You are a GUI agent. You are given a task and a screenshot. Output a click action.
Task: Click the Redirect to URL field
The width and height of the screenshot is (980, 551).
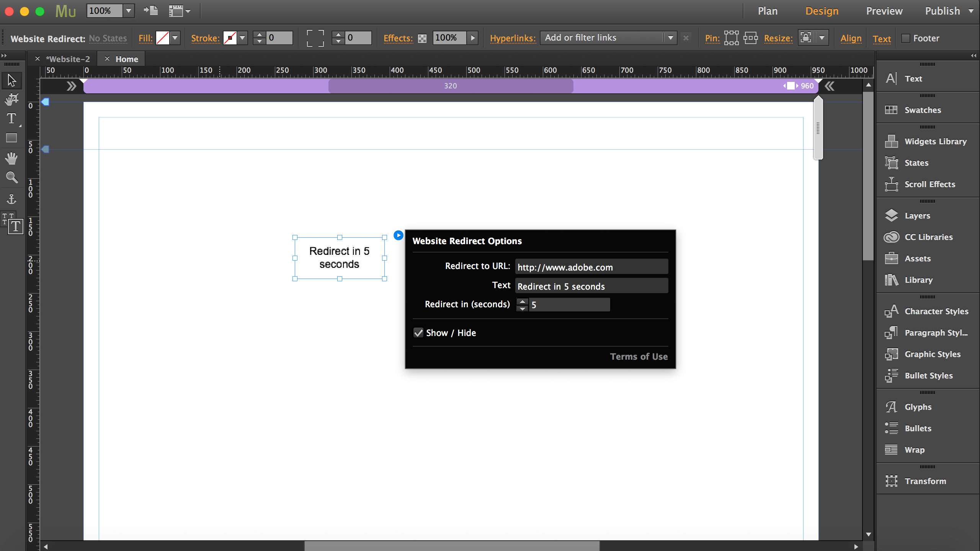591,267
